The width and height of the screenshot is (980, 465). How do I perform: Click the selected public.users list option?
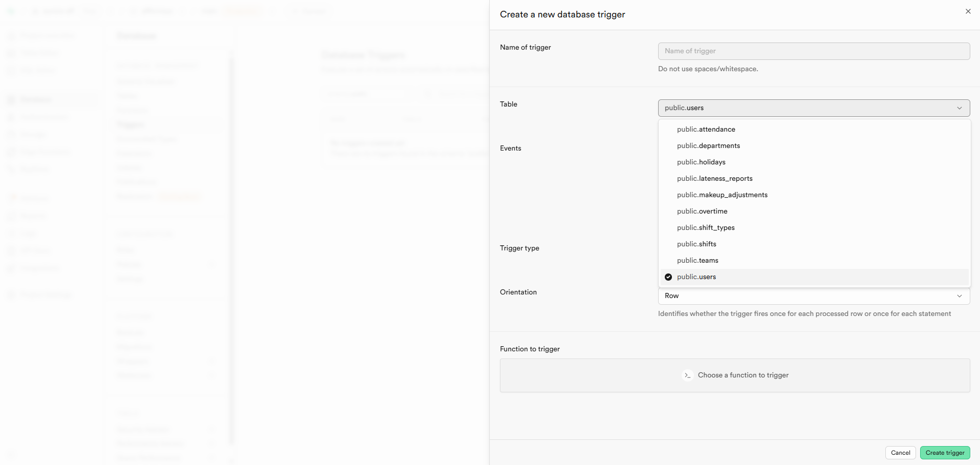[x=696, y=277]
